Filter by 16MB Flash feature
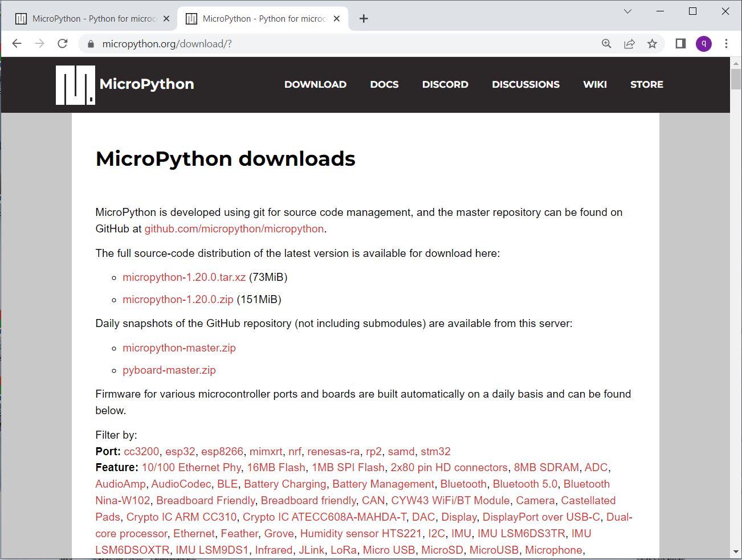This screenshot has height=560, width=742. click(x=276, y=468)
